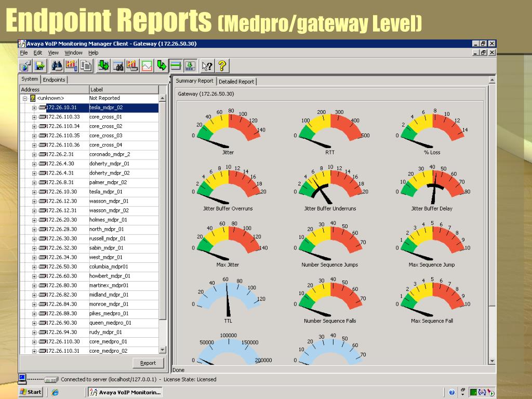Switch to the Detailed Report tab

(236, 82)
